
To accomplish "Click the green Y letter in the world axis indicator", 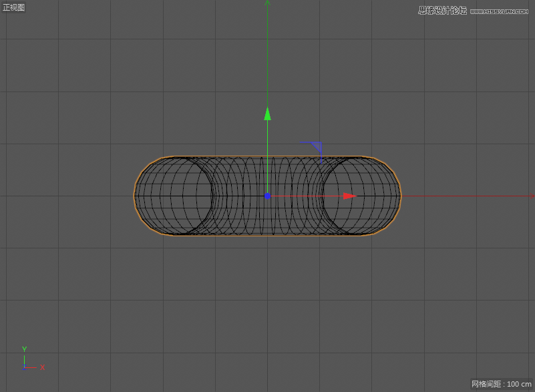I will point(24,349).
